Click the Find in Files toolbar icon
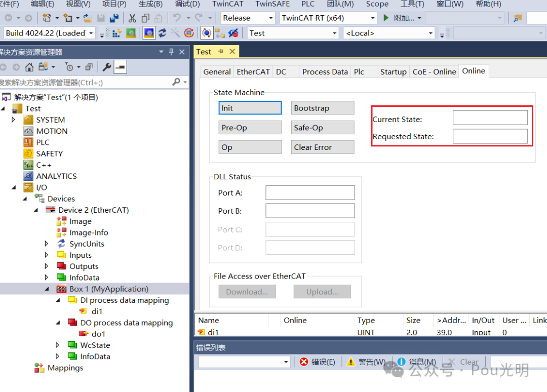Viewport: 547px width, 392px height. [518, 18]
